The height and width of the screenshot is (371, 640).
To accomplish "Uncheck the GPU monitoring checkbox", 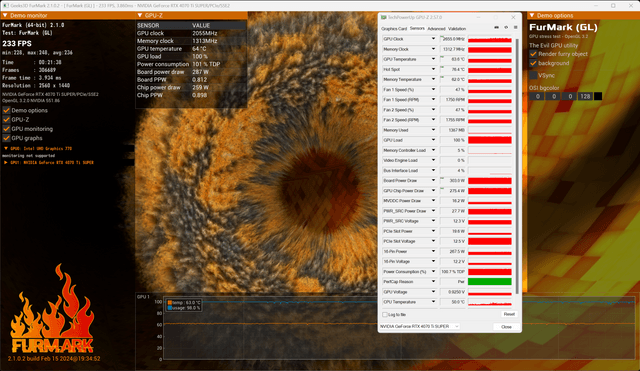I will point(7,129).
